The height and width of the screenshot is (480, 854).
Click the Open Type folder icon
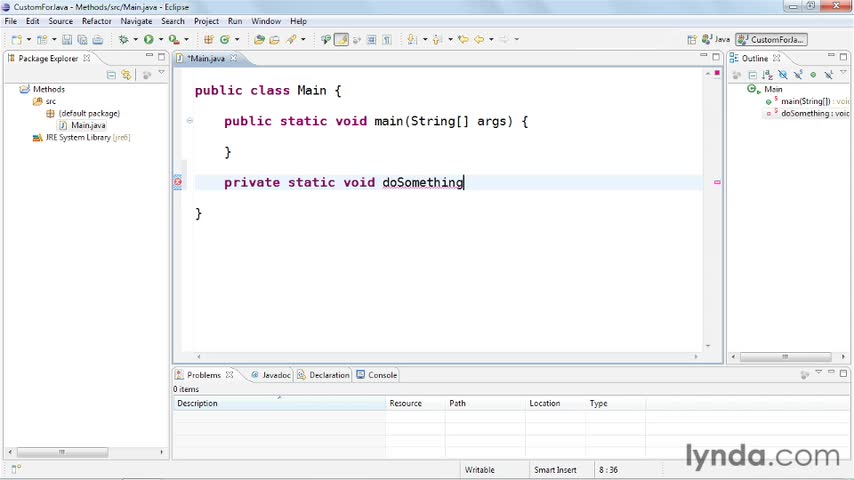259,39
